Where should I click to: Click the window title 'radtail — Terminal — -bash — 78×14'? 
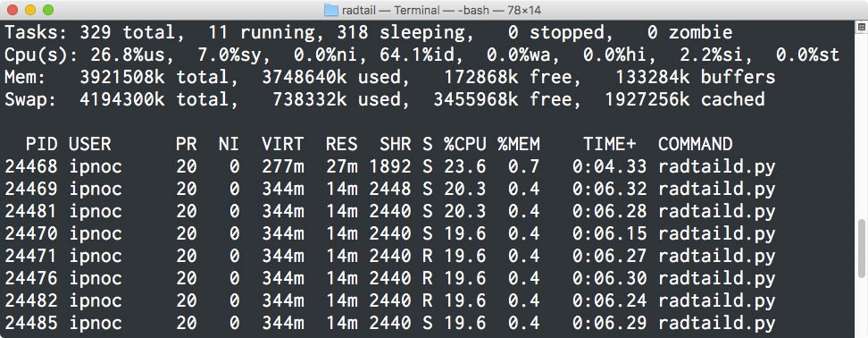(x=441, y=10)
